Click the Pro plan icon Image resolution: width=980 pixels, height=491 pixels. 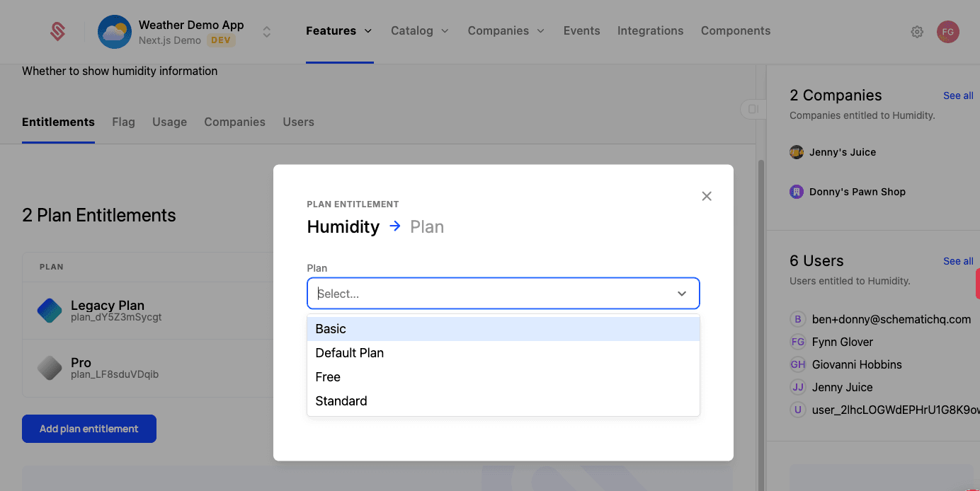[x=50, y=368]
